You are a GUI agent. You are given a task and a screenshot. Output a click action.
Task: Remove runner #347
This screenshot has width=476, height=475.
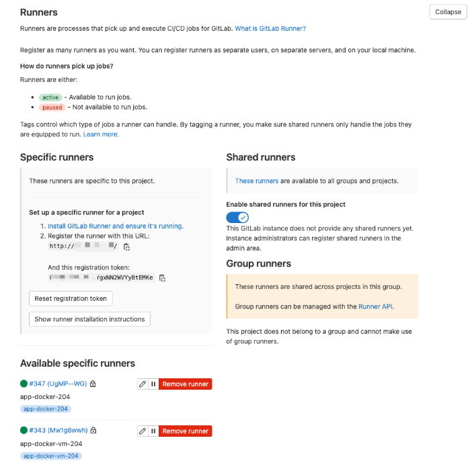(x=185, y=384)
